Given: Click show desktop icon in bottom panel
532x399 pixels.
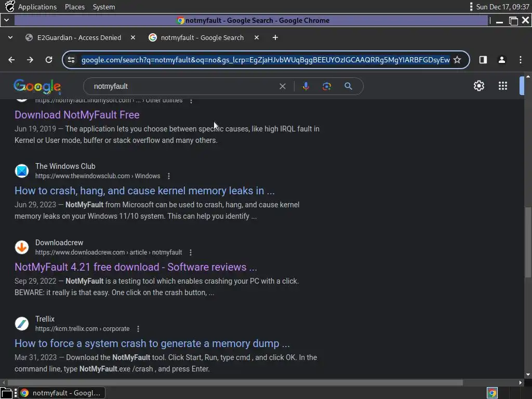Looking at the screenshot, I should click(x=6, y=393).
